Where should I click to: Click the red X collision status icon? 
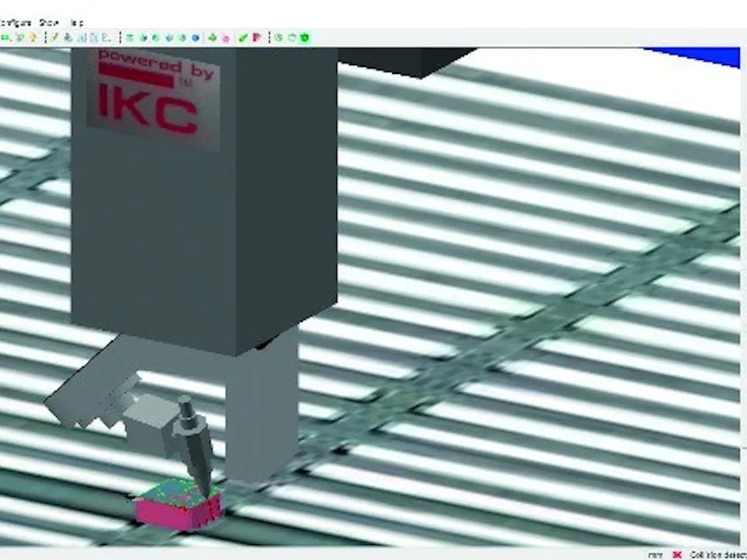click(676, 555)
